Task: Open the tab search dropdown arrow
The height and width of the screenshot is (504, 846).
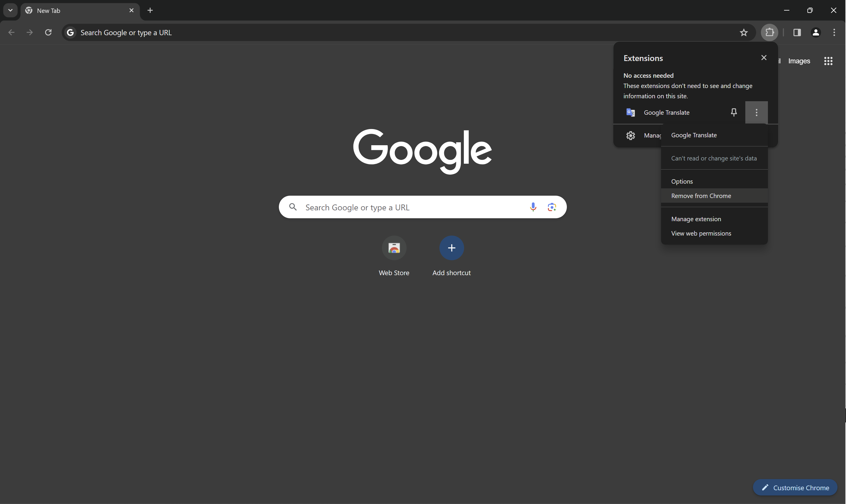Action: point(10,10)
